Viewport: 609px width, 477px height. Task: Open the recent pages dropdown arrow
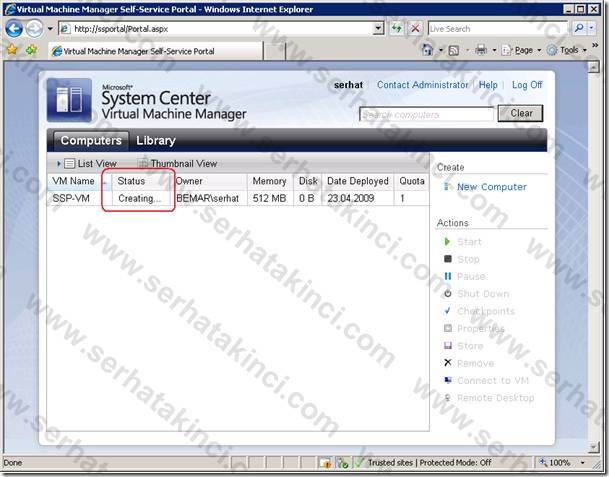(50, 29)
